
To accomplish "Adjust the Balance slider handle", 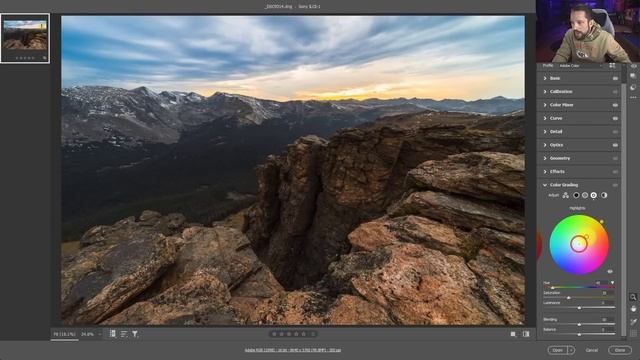I will tap(579, 335).
